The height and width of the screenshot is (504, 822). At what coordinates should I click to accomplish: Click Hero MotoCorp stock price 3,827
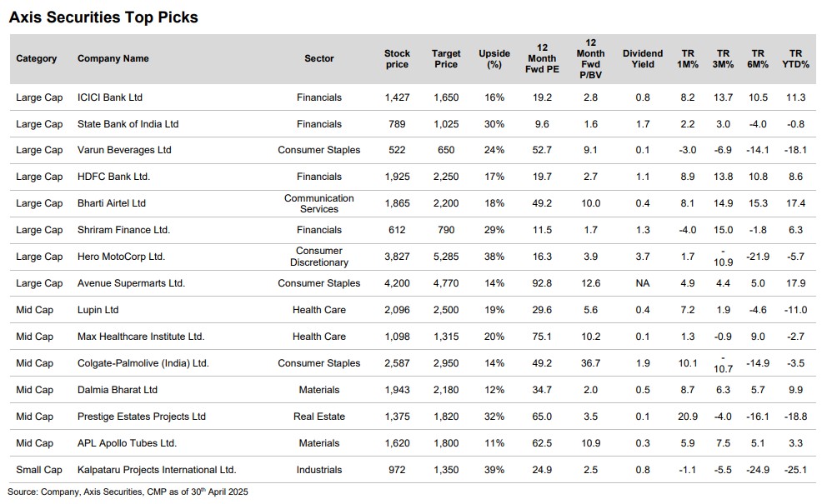[397, 257]
